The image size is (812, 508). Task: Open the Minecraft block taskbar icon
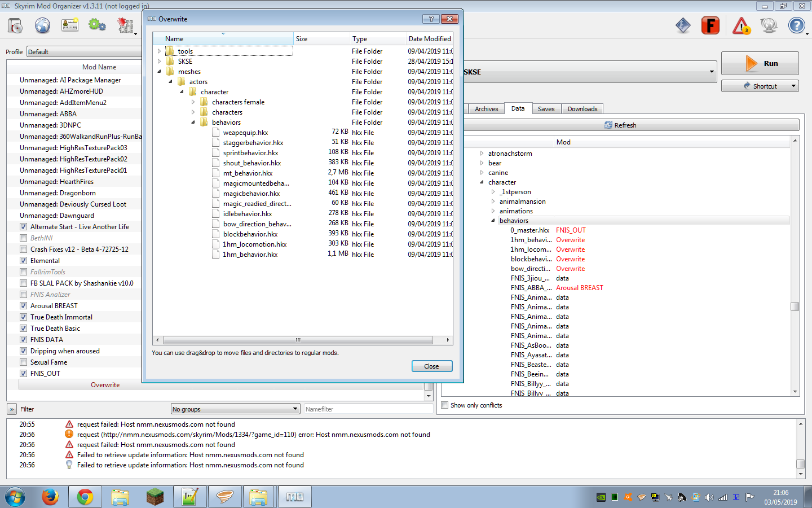tap(155, 497)
